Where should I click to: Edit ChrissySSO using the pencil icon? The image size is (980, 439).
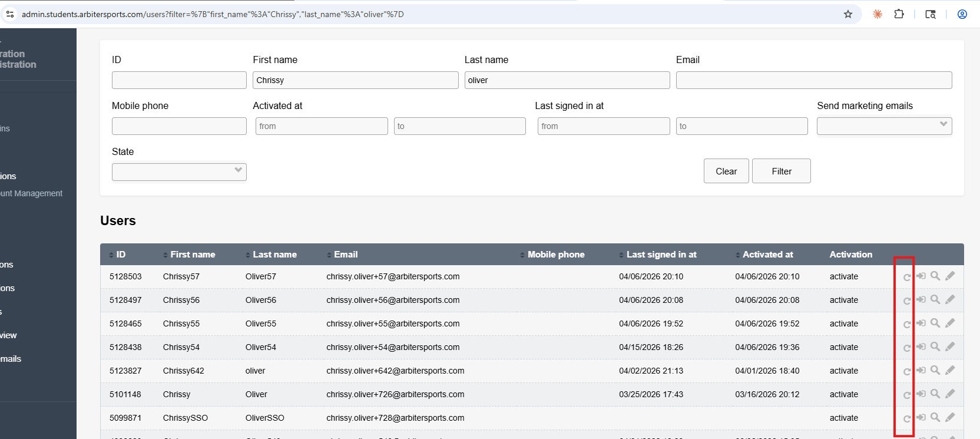950,417
